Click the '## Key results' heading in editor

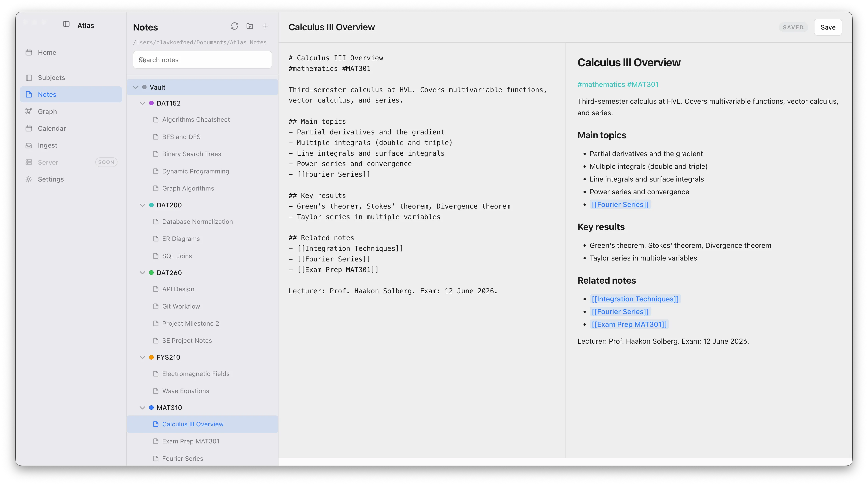(x=317, y=196)
